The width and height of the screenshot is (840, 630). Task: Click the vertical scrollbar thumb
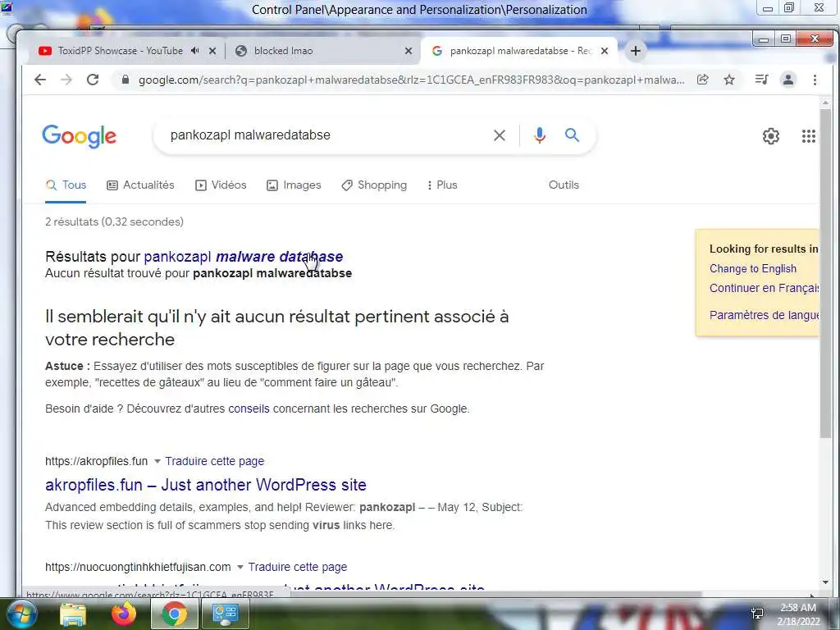tap(825, 273)
